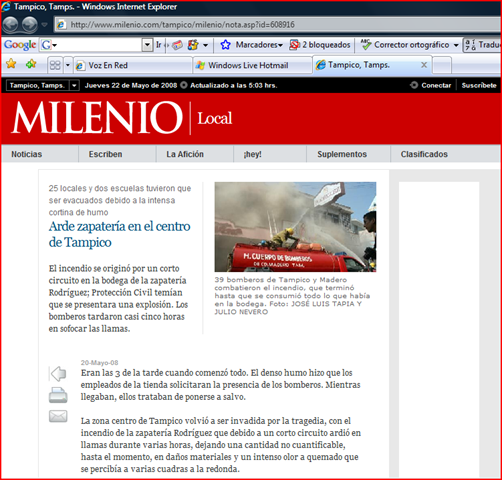
Task: Click the firefighter truck photo thumbnail
Action: point(295,227)
